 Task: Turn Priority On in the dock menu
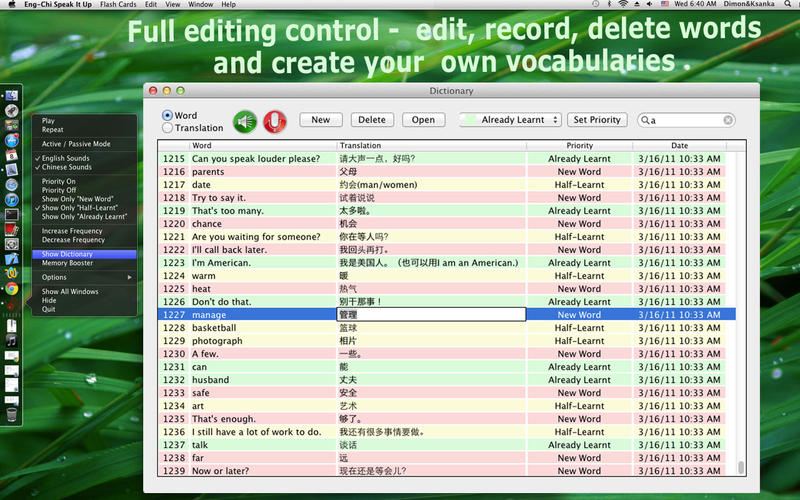59,182
